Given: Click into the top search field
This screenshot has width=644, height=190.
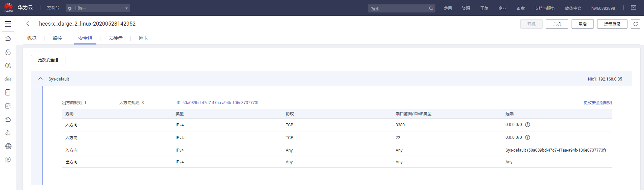Looking at the screenshot, I should coord(398,8).
